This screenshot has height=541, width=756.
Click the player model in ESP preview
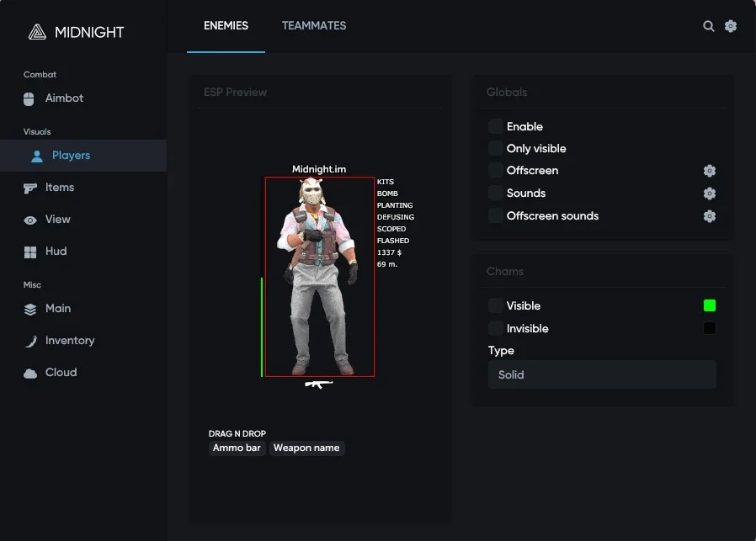pyautogui.click(x=319, y=277)
